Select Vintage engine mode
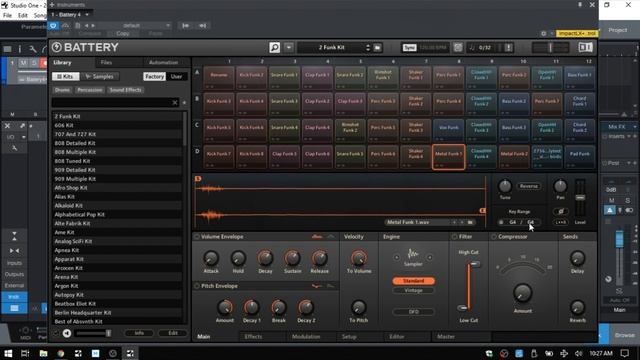The width and height of the screenshot is (640, 360). click(413, 291)
